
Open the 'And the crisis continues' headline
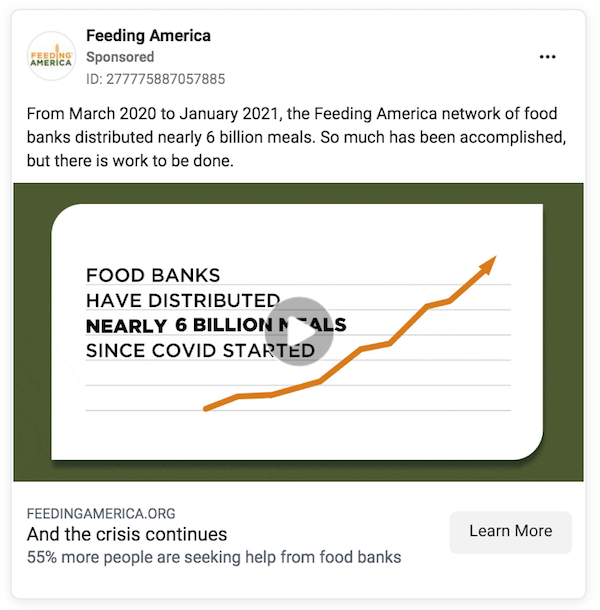[x=127, y=534]
